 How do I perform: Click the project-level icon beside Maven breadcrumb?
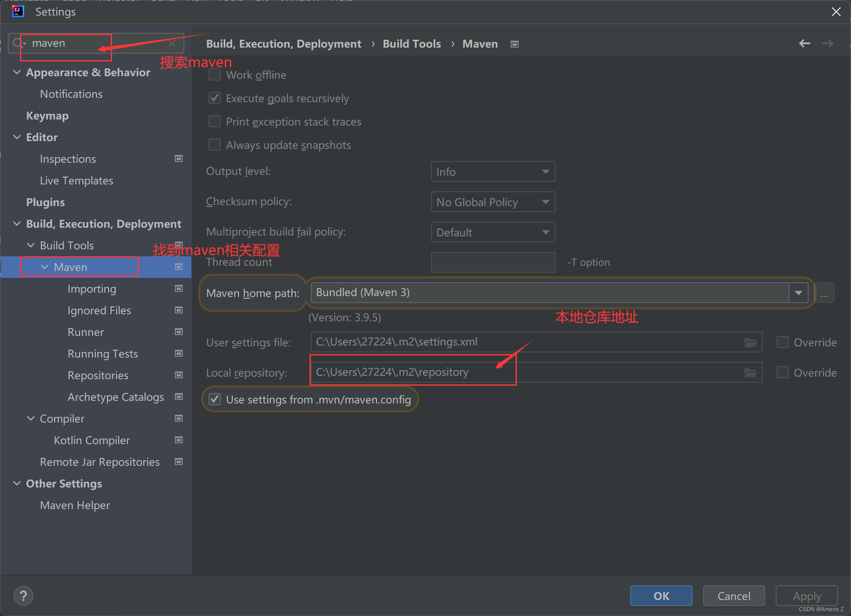(514, 44)
